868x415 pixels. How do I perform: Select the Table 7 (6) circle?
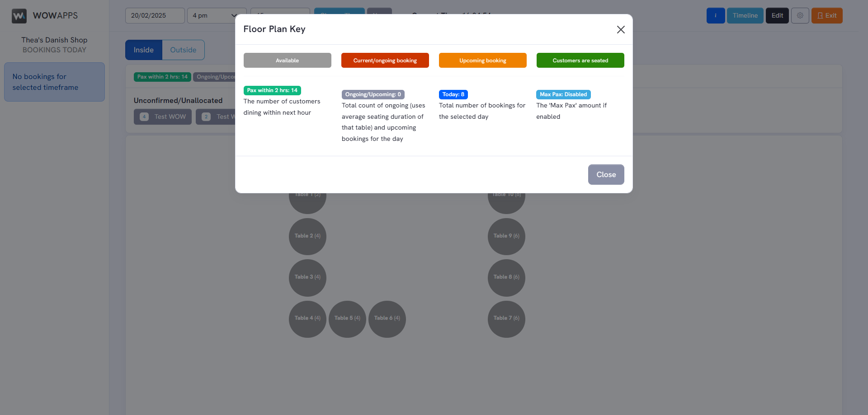506,318
